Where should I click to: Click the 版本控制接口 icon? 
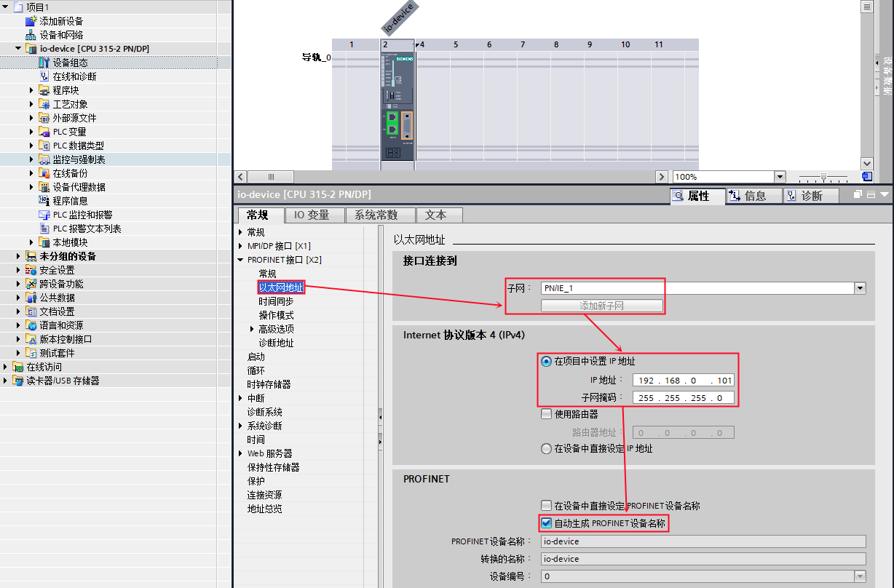tap(31, 339)
